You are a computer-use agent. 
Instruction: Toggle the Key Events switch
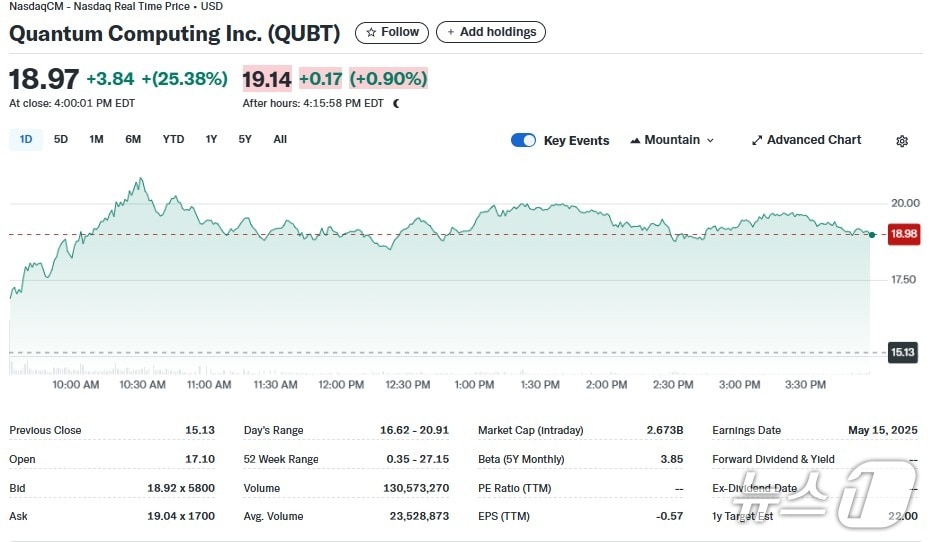click(523, 140)
